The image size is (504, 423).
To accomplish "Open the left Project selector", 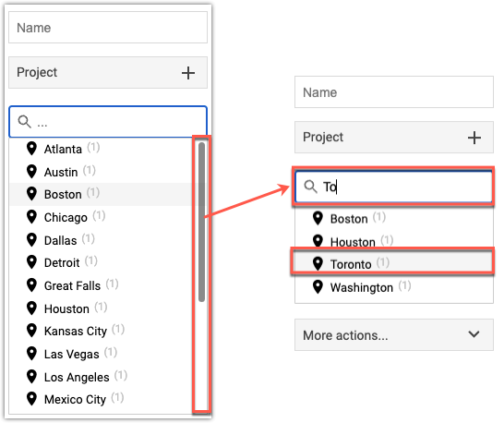I will (108, 73).
